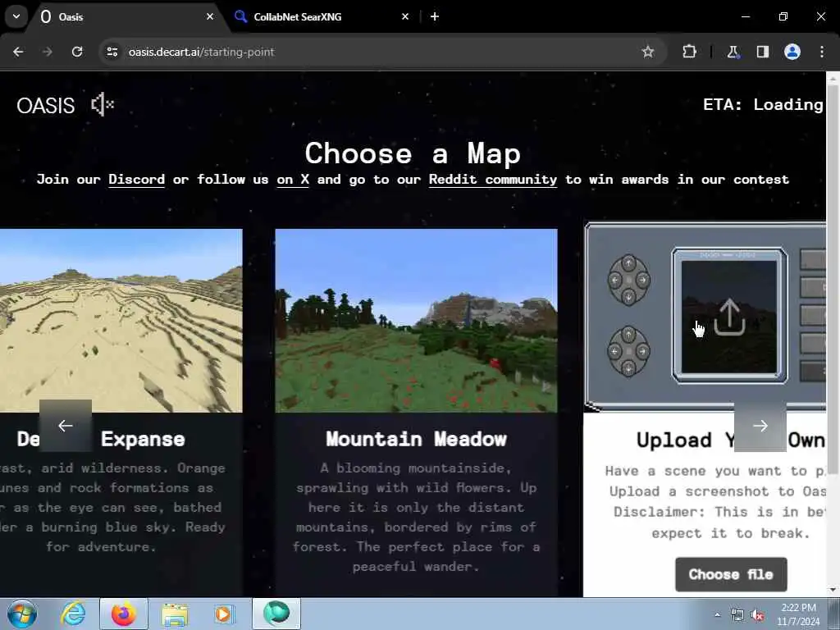Open Windows Media Player from taskbar

pyautogui.click(x=223, y=614)
